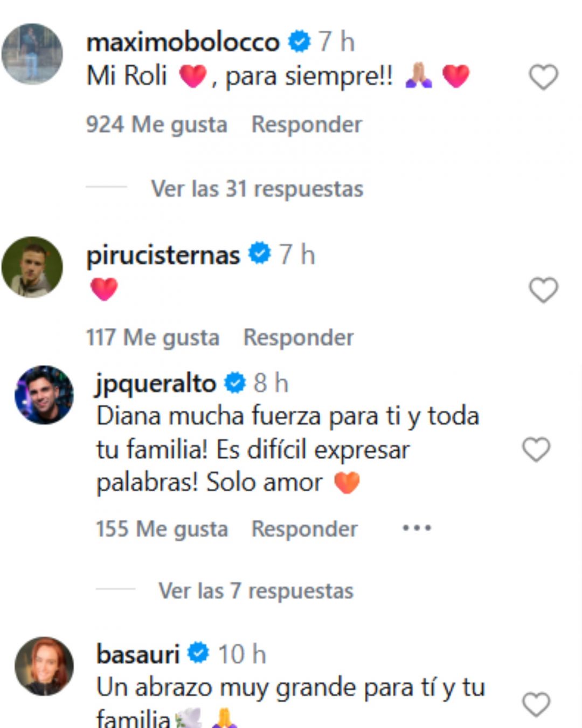Open jpqueralto's profile picture
Viewport: 582px width, 728px height.
pyautogui.click(x=44, y=395)
